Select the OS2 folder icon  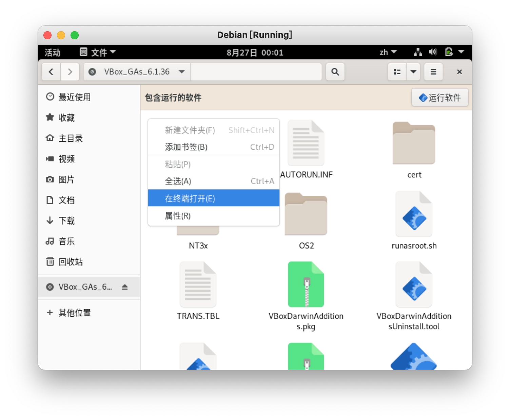[306, 214]
